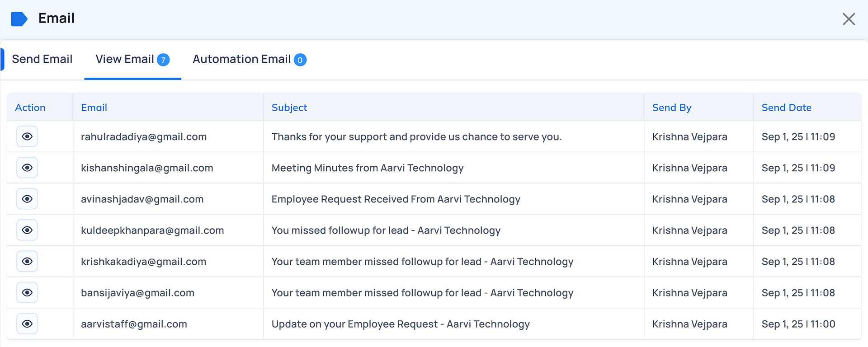Screen dimensions: 868x347
Task: Click the Automation Email count badge 0
Action: [300, 60]
